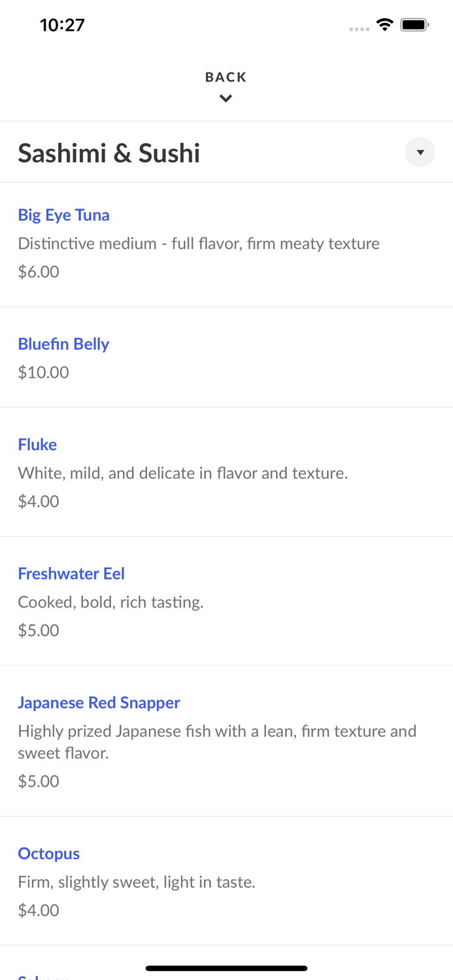Viewport: 453px width, 980px height.
Task: Open the Freshwater Eel listing
Action: pyautogui.click(x=71, y=573)
